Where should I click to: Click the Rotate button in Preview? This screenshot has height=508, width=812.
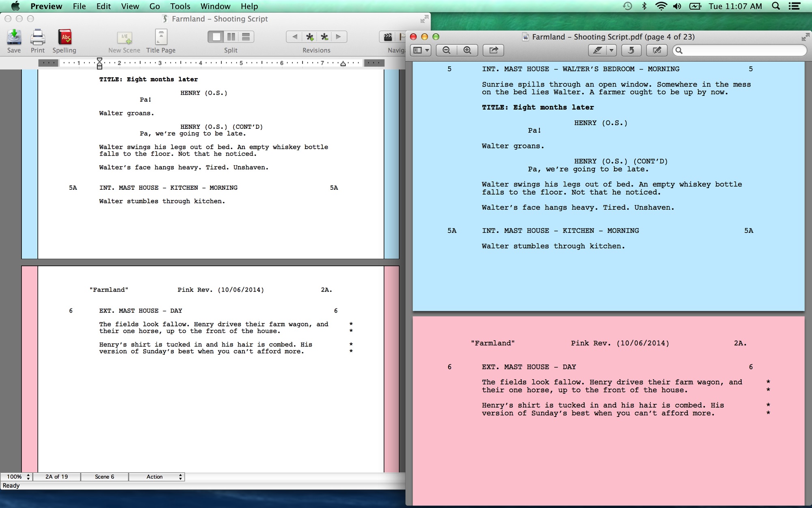pos(631,50)
